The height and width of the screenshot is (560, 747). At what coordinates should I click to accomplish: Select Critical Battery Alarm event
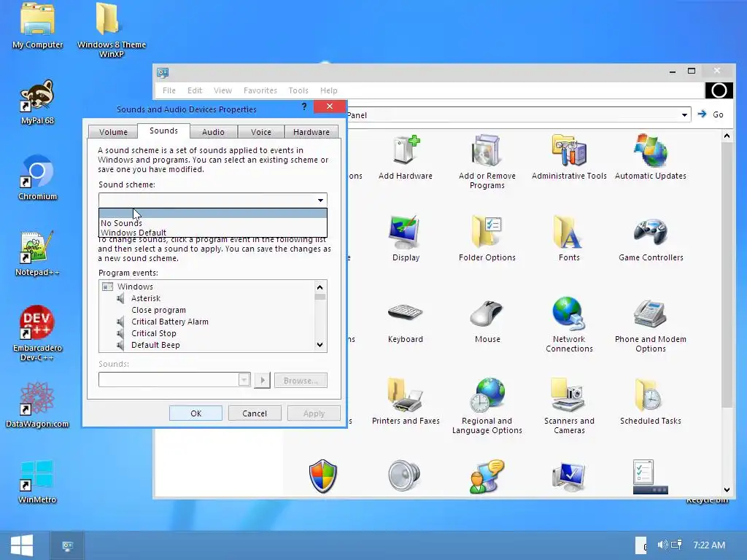[169, 322]
